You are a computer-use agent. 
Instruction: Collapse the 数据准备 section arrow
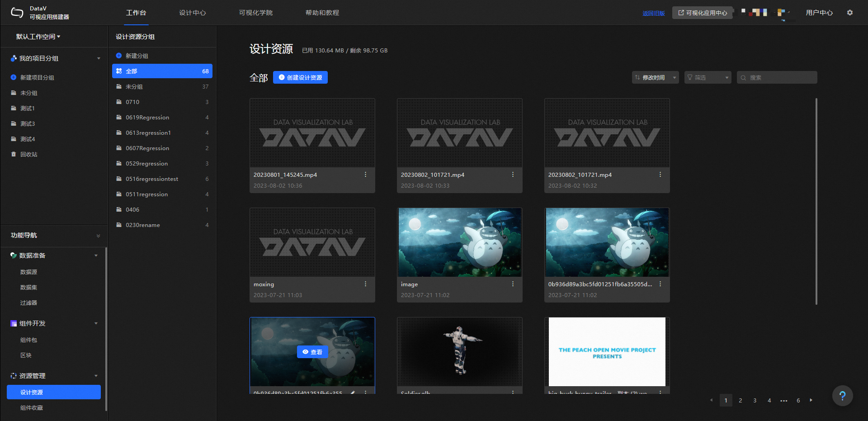pos(96,255)
